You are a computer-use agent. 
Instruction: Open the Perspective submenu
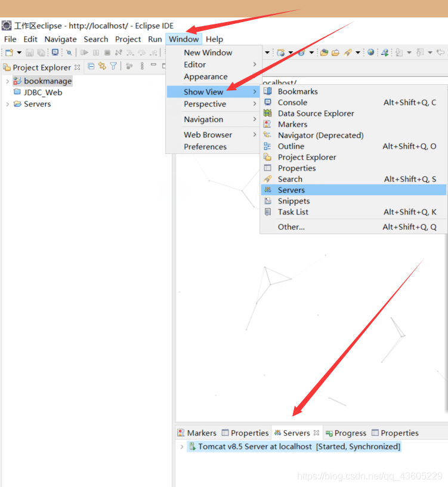pyautogui.click(x=213, y=104)
